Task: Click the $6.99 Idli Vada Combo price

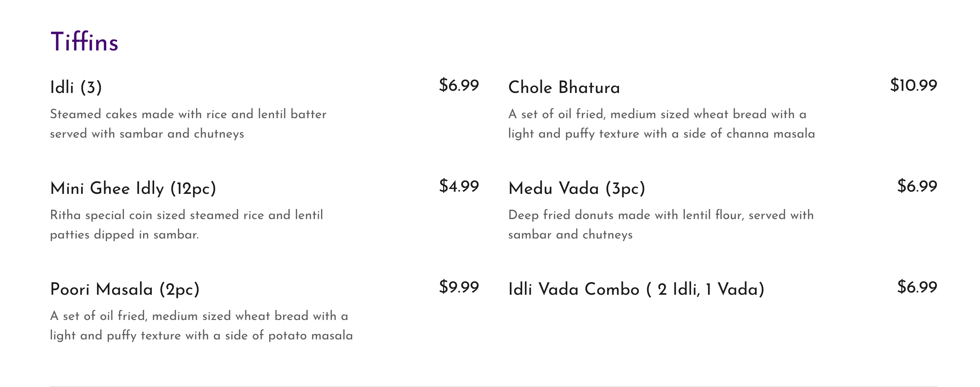Action: pos(917,287)
